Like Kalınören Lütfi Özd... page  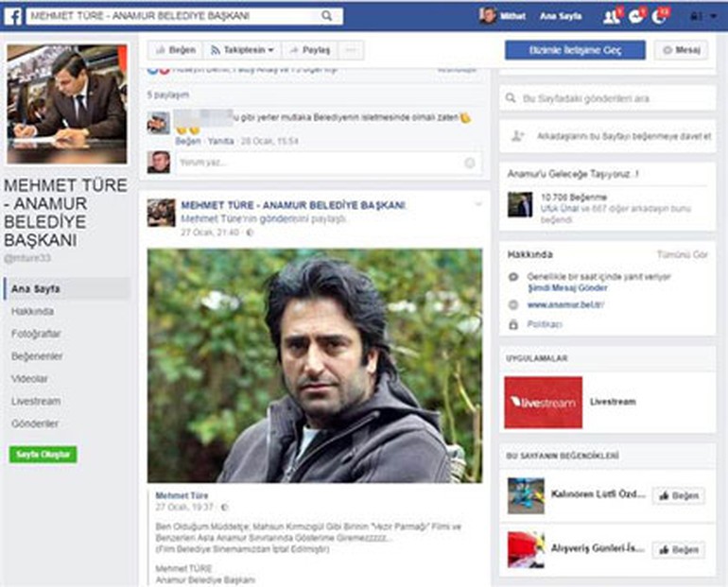(x=678, y=495)
